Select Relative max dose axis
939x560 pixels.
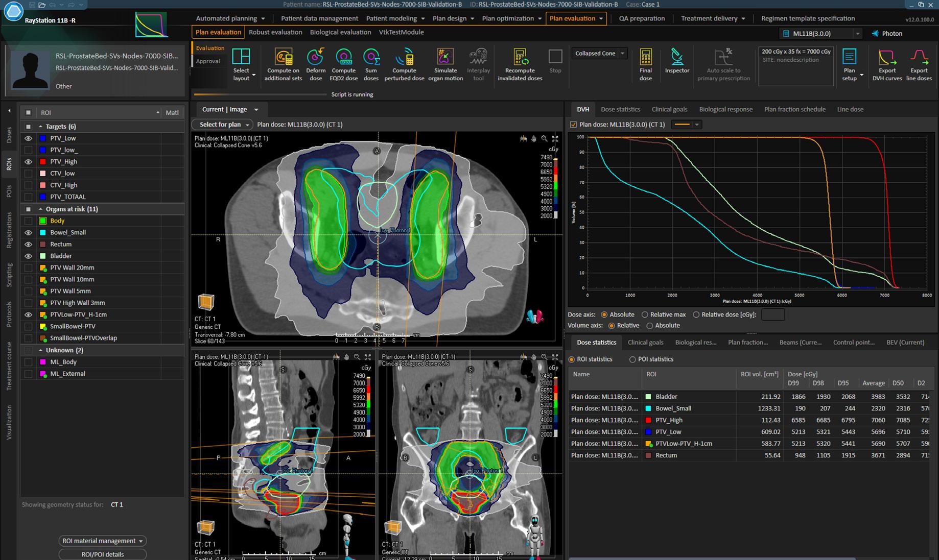pos(645,315)
